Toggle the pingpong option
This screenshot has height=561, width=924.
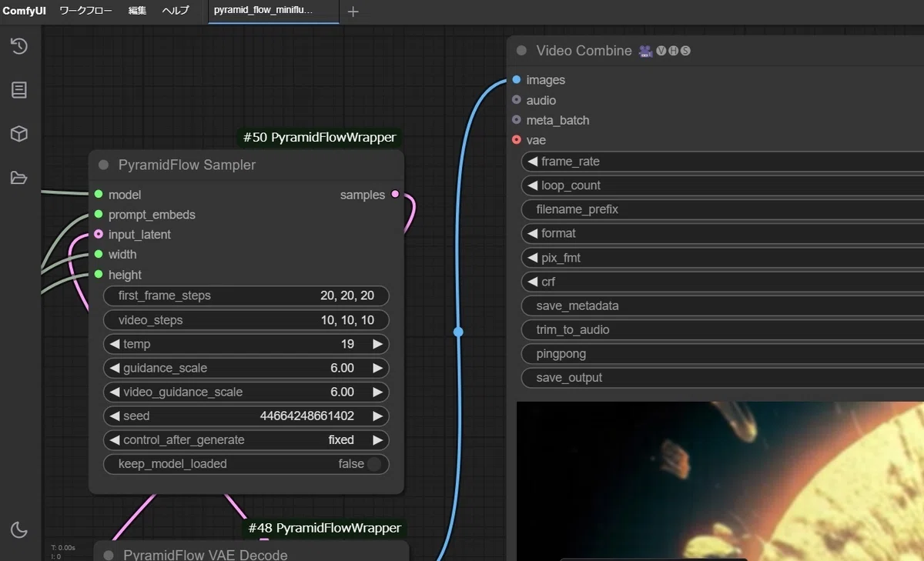click(723, 354)
